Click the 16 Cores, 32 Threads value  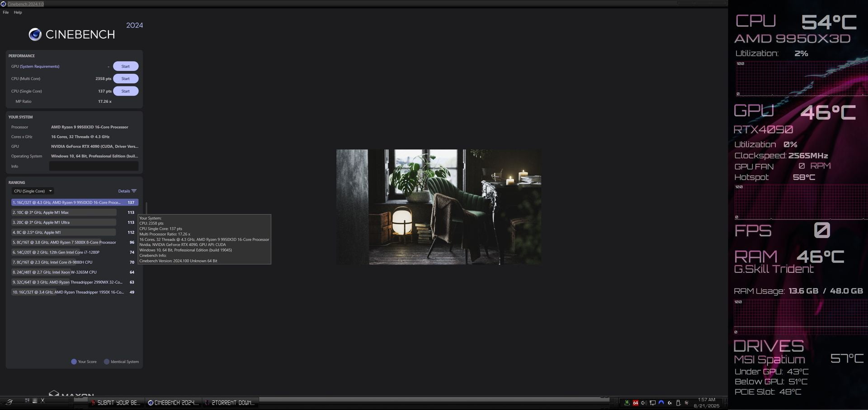(80, 137)
